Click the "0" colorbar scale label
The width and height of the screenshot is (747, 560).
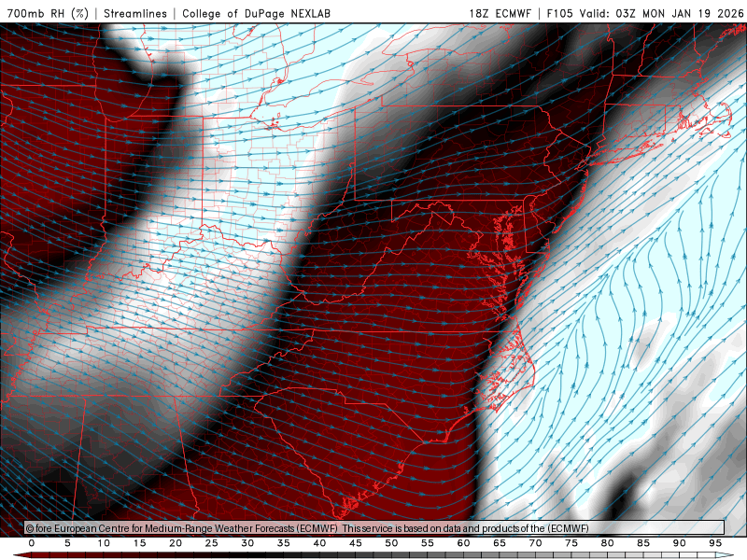pyautogui.click(x=32, y=543)
